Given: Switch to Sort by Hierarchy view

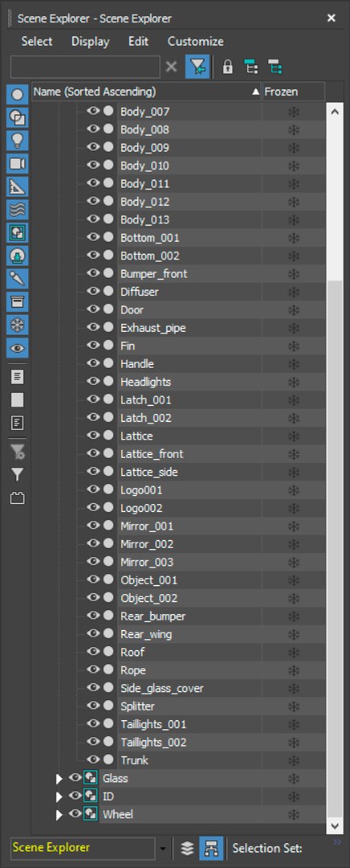Looking at the screenshot, I should click(211, 848).
